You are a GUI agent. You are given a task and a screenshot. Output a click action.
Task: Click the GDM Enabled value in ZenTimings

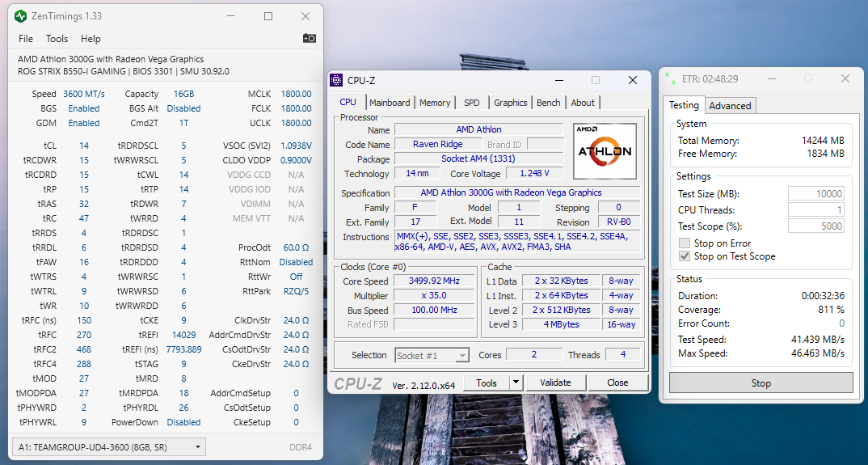[84, 123]
